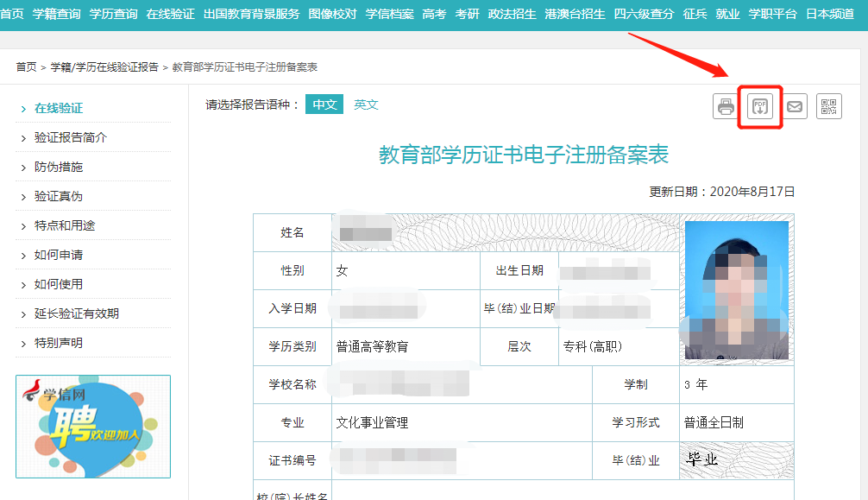Click 首页 breadcrumb link

pos(26,67)
